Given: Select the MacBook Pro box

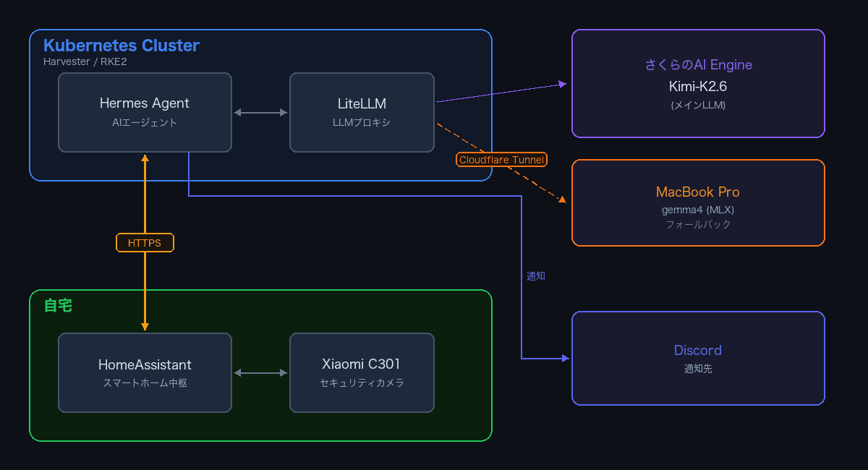Looking at the screenshot, I should tap(698, 202).
